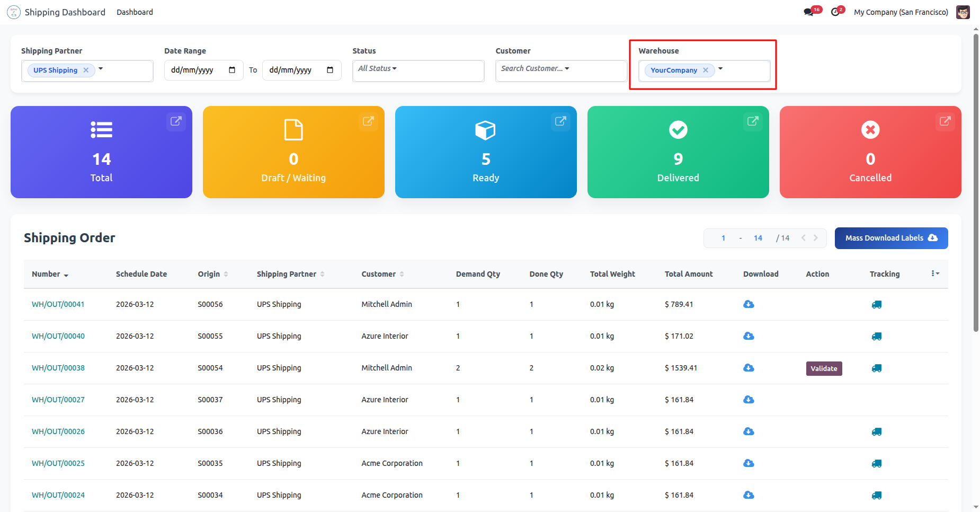Expand Shipping Partner dropdown arrow
Viewport: 980px width, 512px height.
101,69
